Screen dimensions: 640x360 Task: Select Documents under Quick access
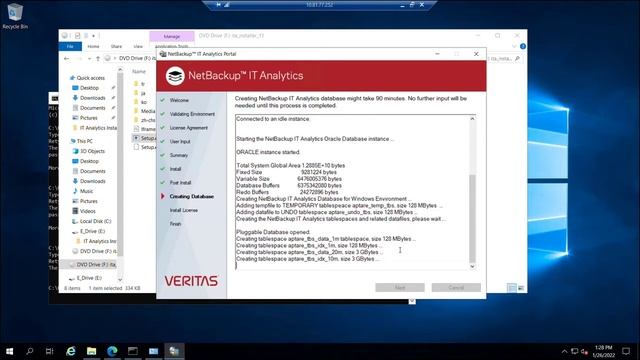[x=92, y=108]
